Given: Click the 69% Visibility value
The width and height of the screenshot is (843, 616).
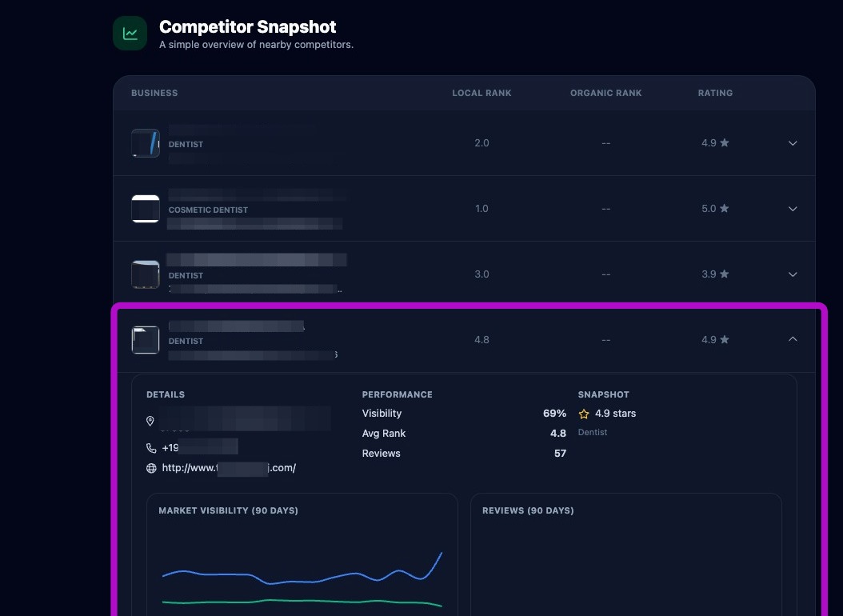Looking at the screenshot, I should [554, 414].
